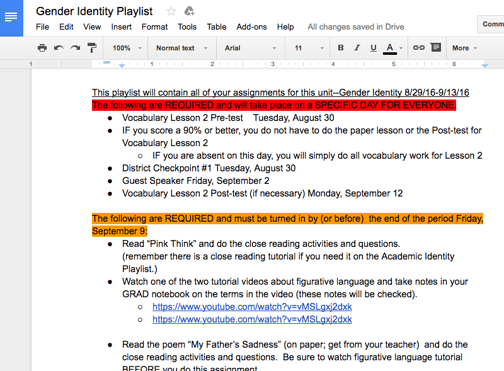Click 'Vocabulary Lesson 2 Pre-test' bullet text
The height and width of the screenshot is (371, 504).
click(182, 118)
